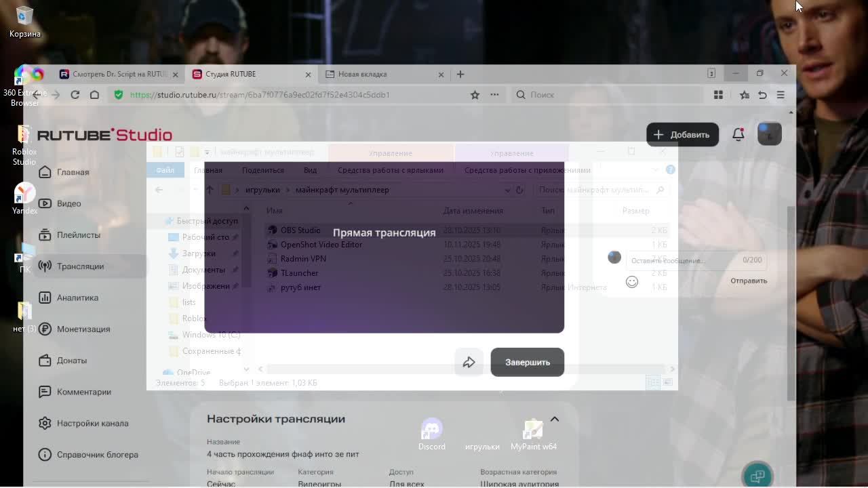Click the browser page vertical scrollbar
The width and height of the screenshot is (868, 488).
click(x=791, y=303)
